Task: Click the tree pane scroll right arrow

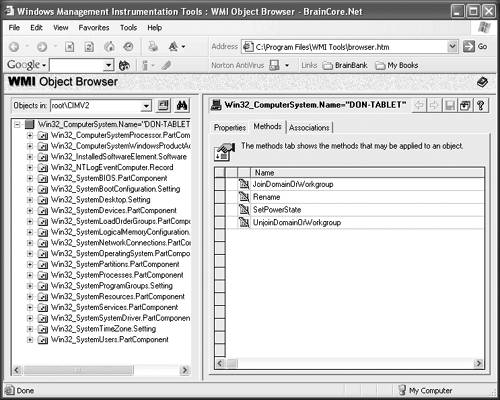Action: (x=184, y=370)
